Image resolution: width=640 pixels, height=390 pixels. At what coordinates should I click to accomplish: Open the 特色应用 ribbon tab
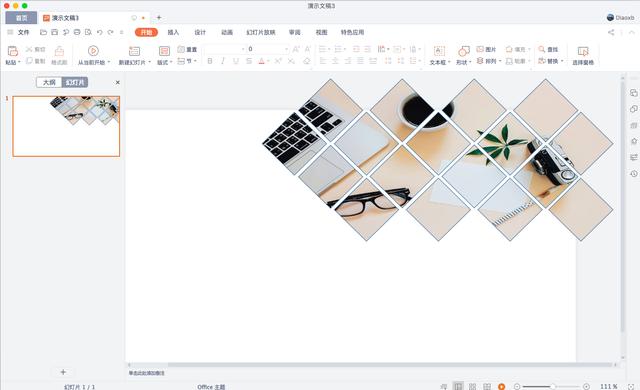(x=352, y=32)
